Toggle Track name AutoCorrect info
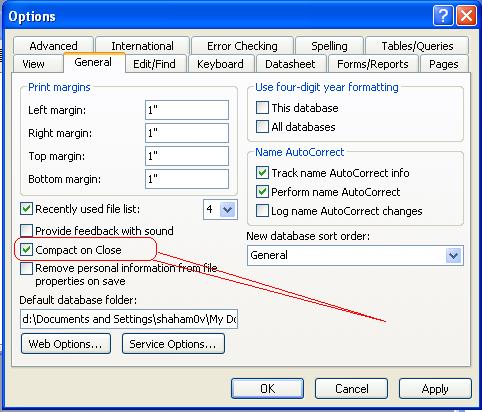 point(262,173)
